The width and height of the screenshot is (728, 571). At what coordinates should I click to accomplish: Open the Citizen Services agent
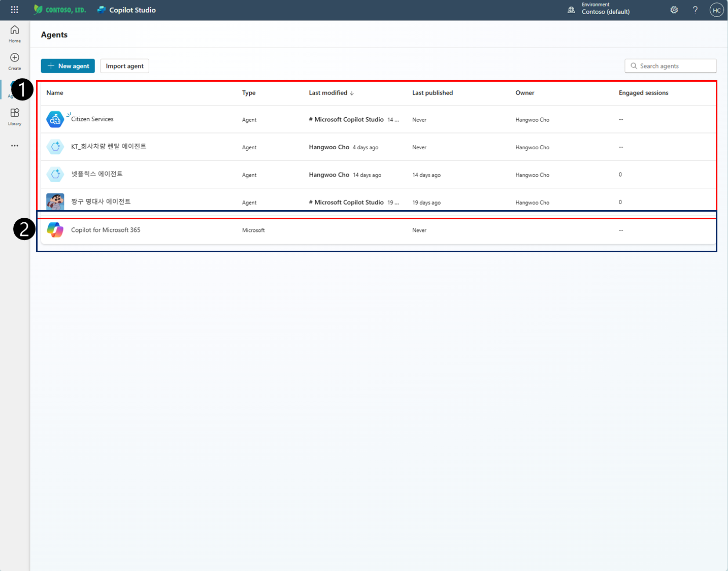coord(92,119)
